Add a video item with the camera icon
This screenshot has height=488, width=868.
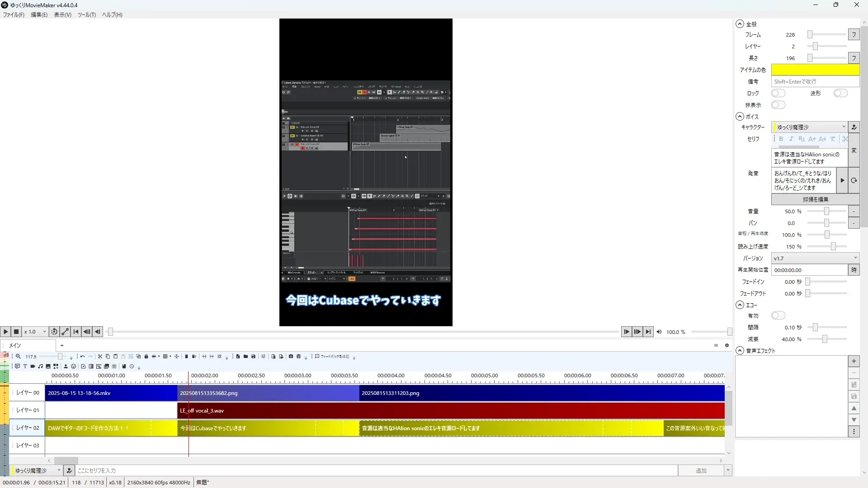pyautogui.click(x=33, y=366)
